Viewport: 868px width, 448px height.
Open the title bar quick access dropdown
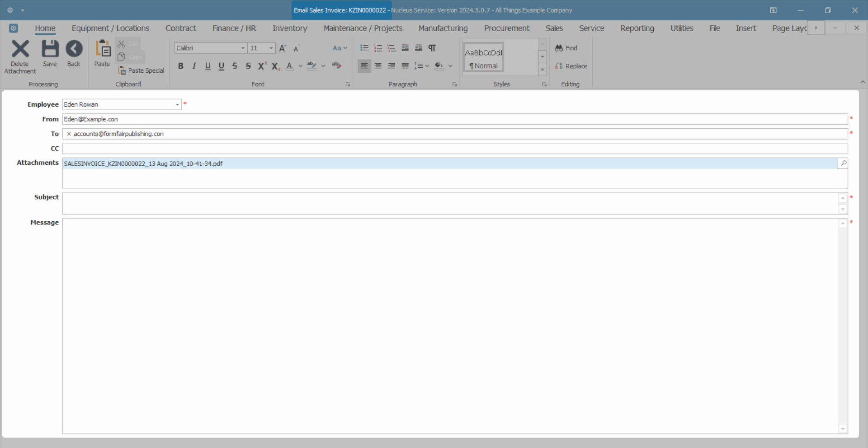[22, 10]
